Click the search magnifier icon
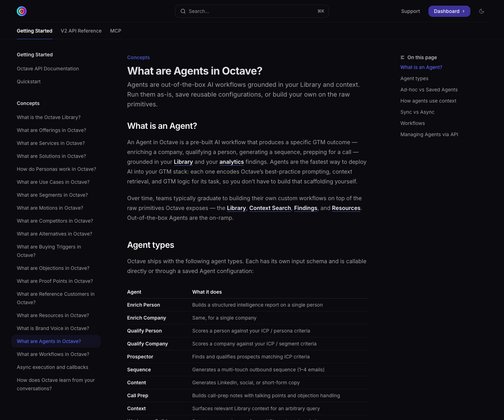Image resolution: width=504 pixels, height=420 pixels. click(183, 11)
